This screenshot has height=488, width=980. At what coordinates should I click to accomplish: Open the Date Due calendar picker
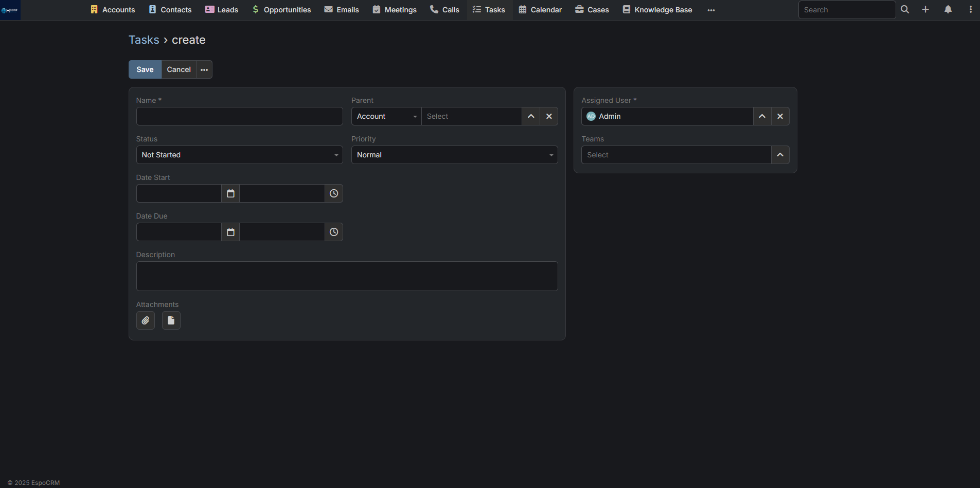(230, 232)
